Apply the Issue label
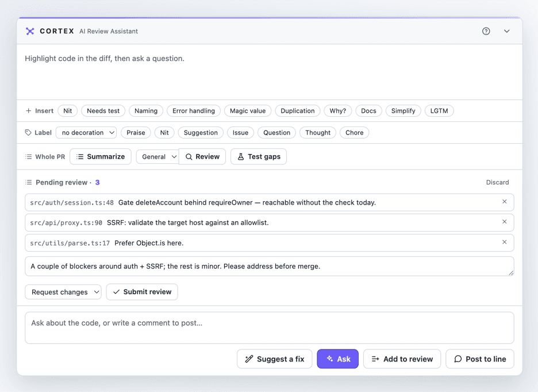The image size is (538, 392). [x=240, y=133]
